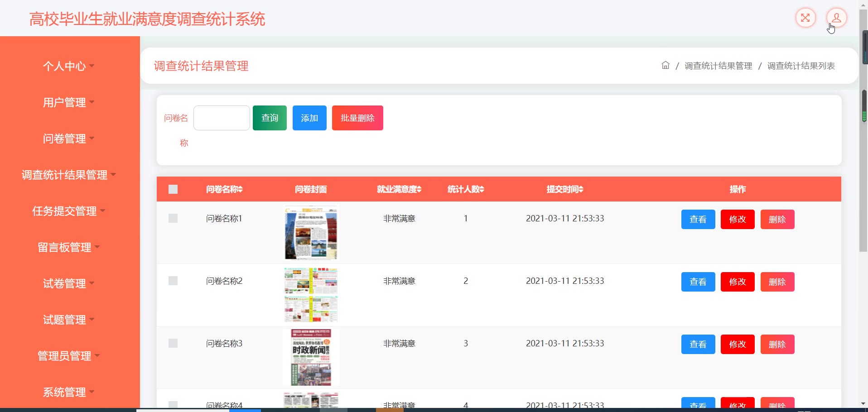Open the user profile icon
The image size is (868, 412).
click(x=836, y=18)
